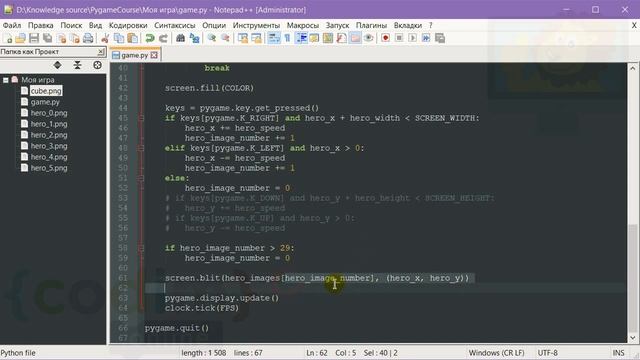This screenshot has width=640, height=360.
Task: Click the editor scrollbar down arrow
Action: [x=633, y=338]
